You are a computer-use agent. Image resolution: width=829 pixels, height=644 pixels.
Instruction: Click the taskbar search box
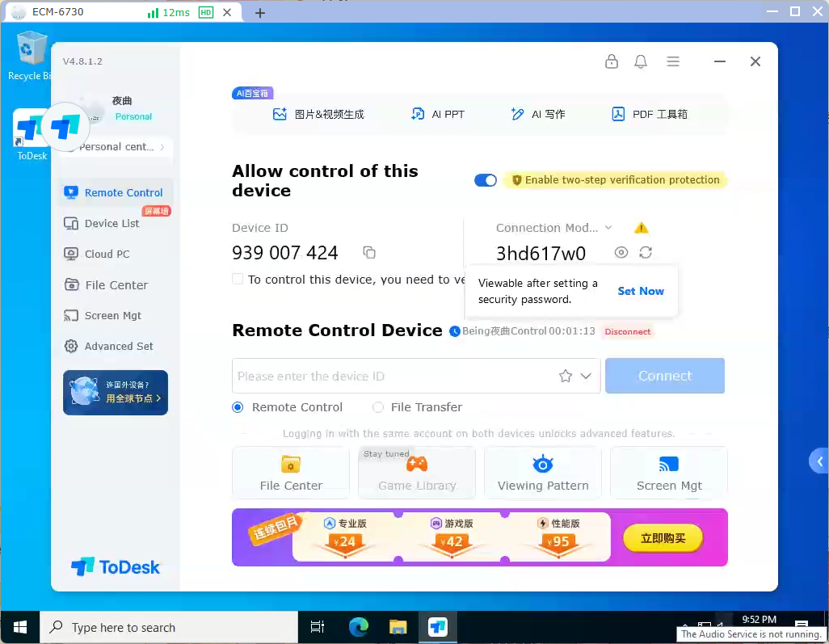coord(169,627)
